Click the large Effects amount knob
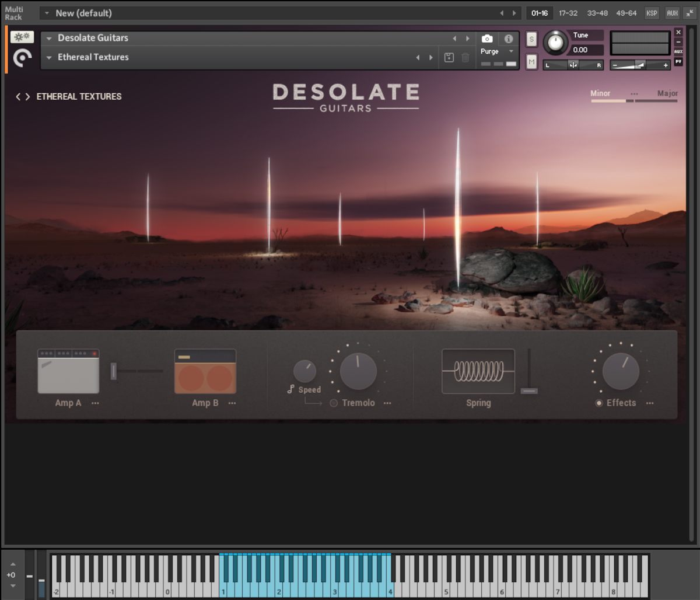 pos(621,371)
